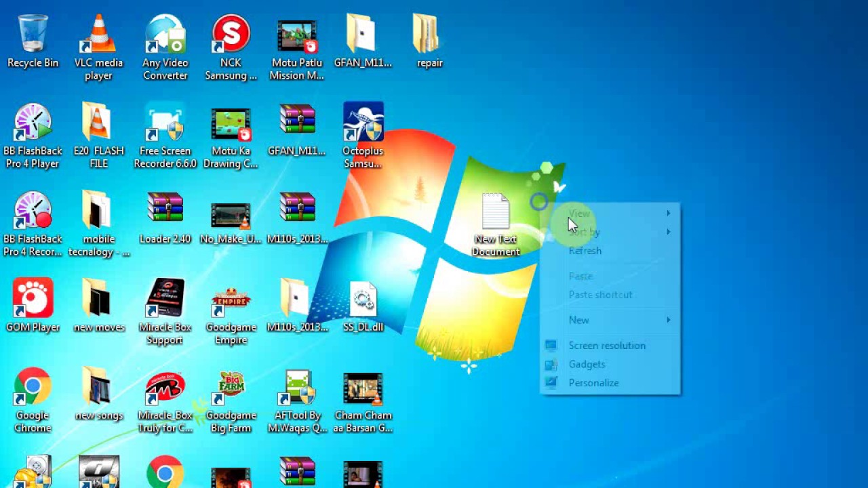The height and width of the screenshot is (488, 868).
Task: Open Personalize from the context menu
Action: (610, 383)
